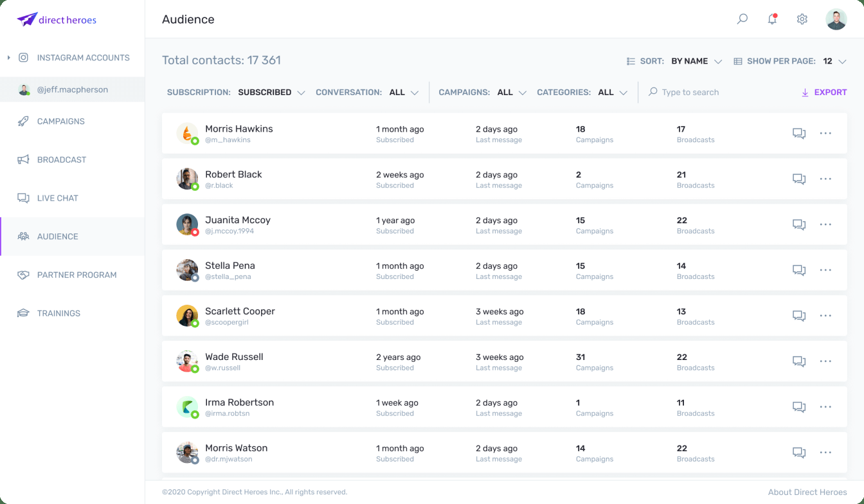Open the notifications bell

(x=772, y=19)
